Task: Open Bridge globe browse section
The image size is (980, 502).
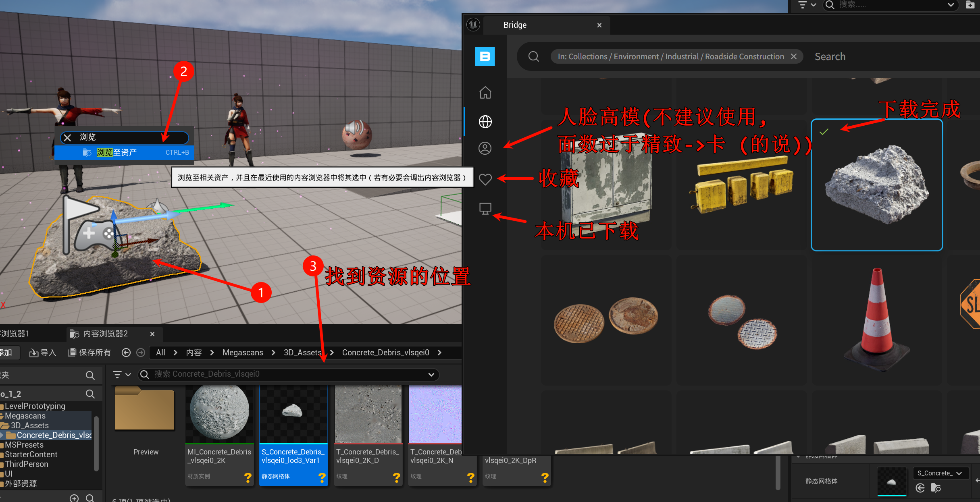Action: (x=485, y=121)
